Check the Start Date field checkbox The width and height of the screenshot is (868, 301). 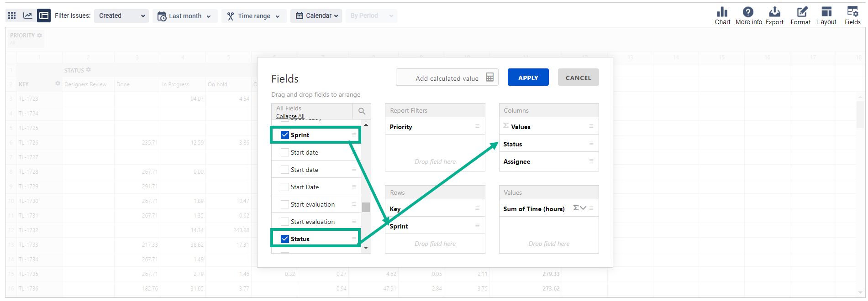coord(285,187)
